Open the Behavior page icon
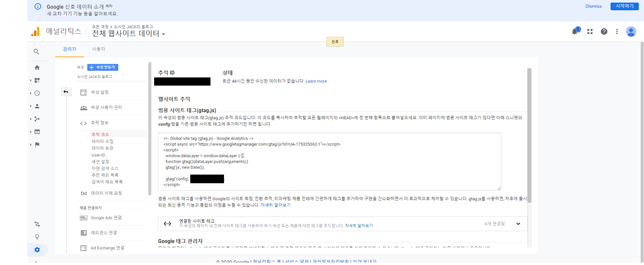Screen dimensions: 644x265 [x=37, y=132]
